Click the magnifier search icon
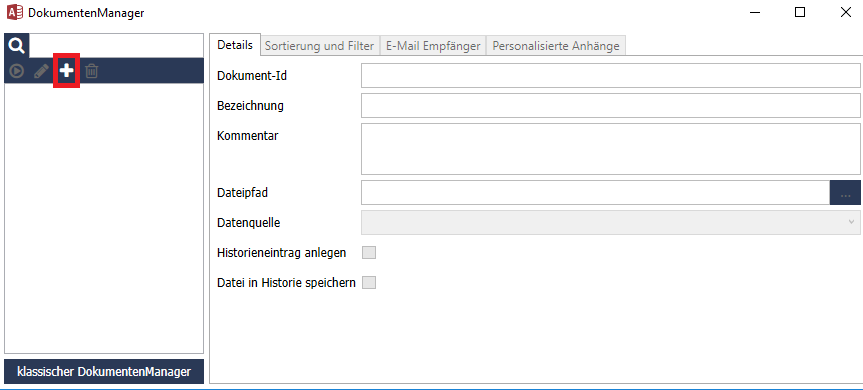863x390 pixels. pos(17,46)
